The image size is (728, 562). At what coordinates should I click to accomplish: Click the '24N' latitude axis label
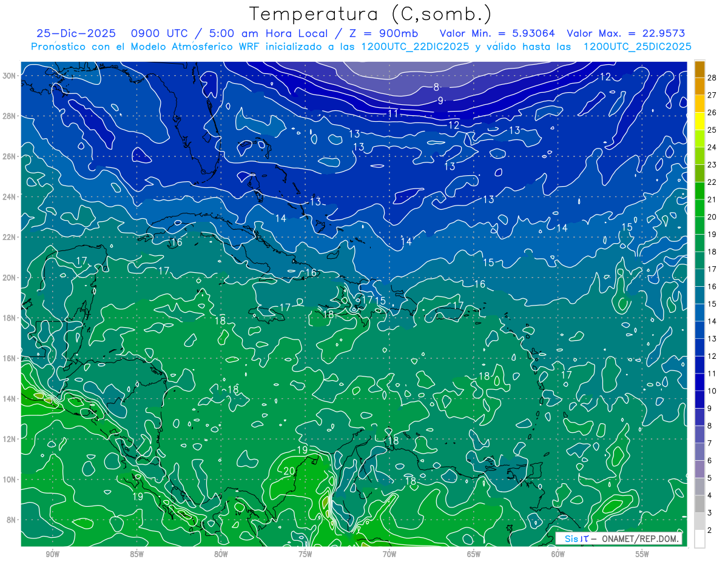[x=9, y=196]
